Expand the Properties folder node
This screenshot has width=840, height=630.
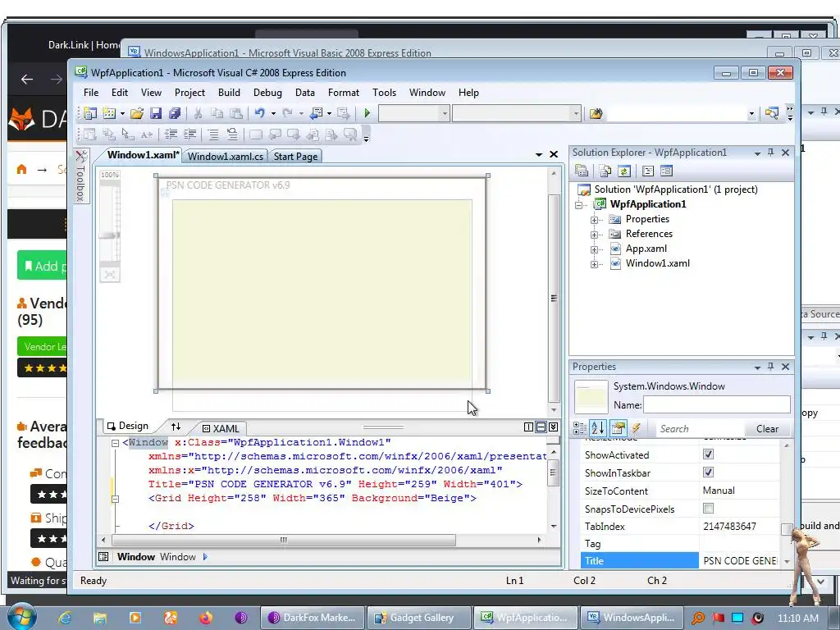click(594, 220)
